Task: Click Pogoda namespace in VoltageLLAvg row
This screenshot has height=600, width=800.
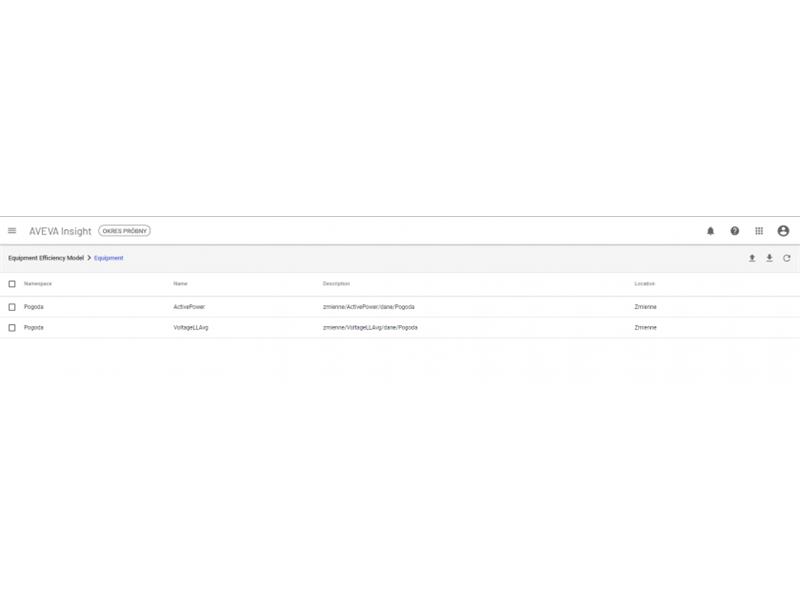Action: [34, 328]
